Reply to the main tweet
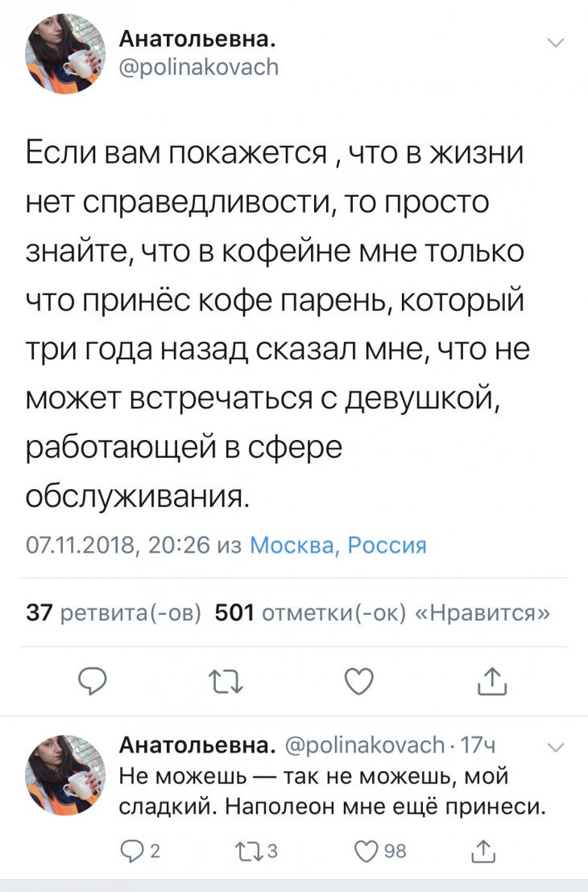The height and width of the screenshot is (892, 588). (x=93, y=681)
